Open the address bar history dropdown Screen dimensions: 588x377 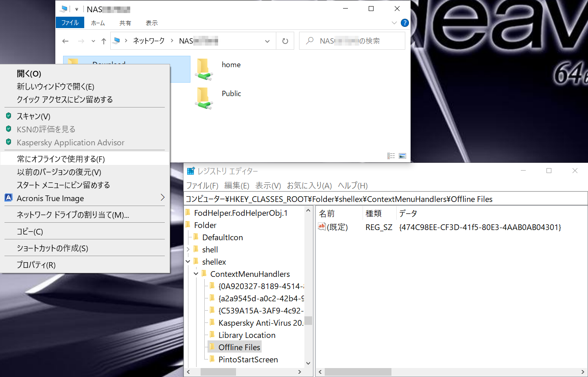[267, 41]
